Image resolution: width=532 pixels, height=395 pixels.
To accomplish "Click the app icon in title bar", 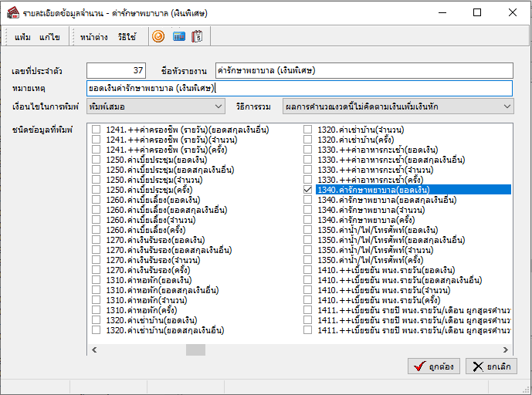I will [x=12, y=12].
